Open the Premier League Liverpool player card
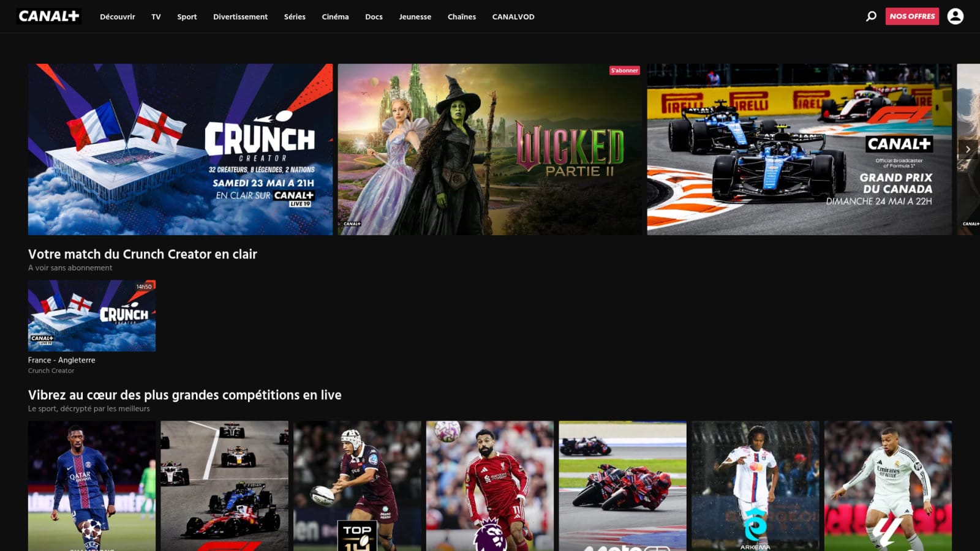The height and width of the screenshot is (551, 980). pos(490,485)
